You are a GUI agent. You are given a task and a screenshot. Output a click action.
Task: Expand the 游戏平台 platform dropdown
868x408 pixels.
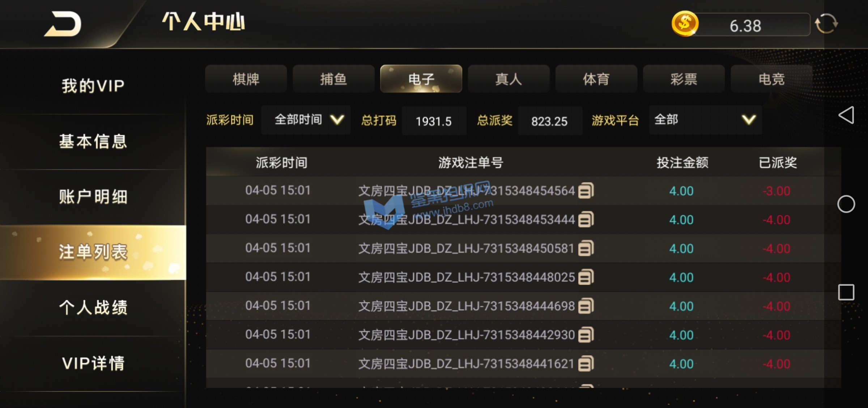pos(705,120)
